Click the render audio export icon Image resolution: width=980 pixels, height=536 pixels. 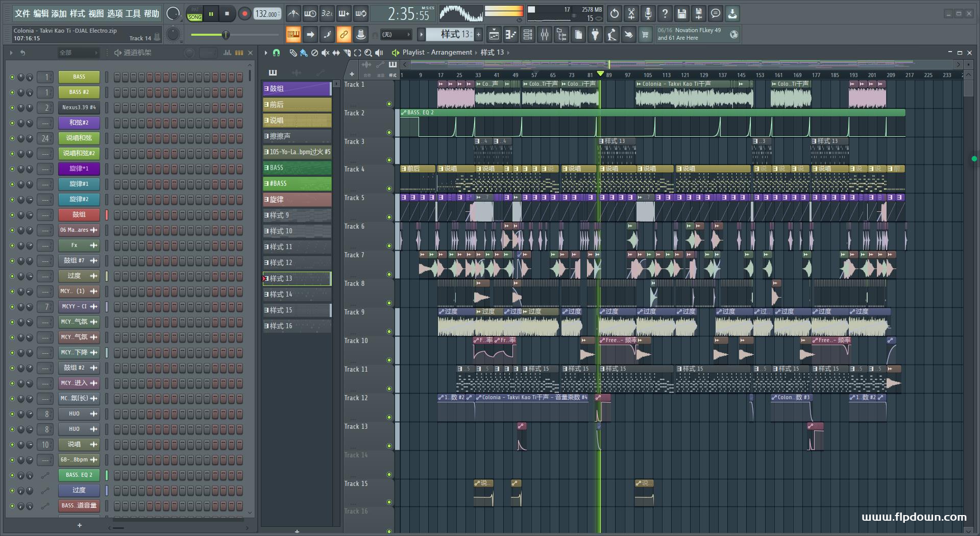click(699, 14)
